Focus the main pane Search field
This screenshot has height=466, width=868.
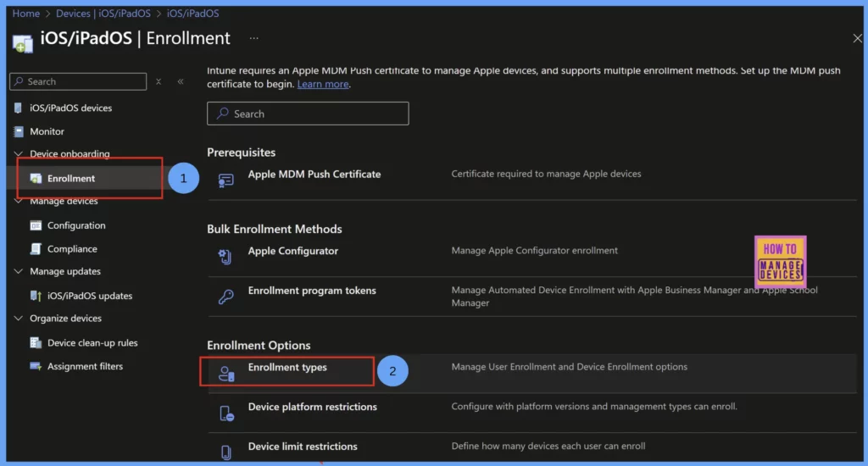pyautogui.click(x=308, y=114)
